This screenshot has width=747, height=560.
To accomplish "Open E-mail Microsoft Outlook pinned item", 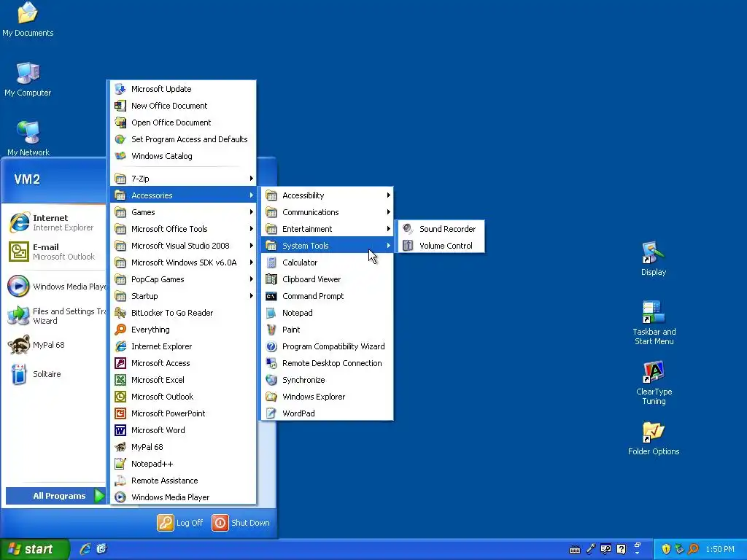I will point(55,252).
